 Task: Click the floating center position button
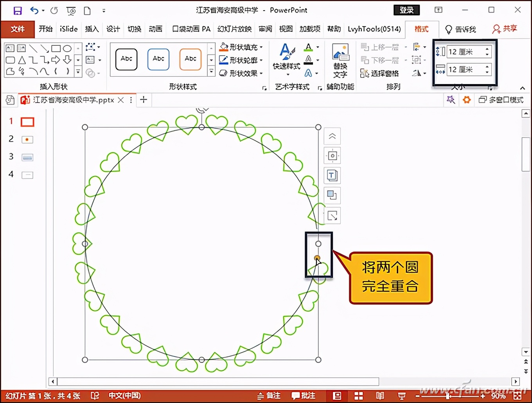tap(332, 156)
